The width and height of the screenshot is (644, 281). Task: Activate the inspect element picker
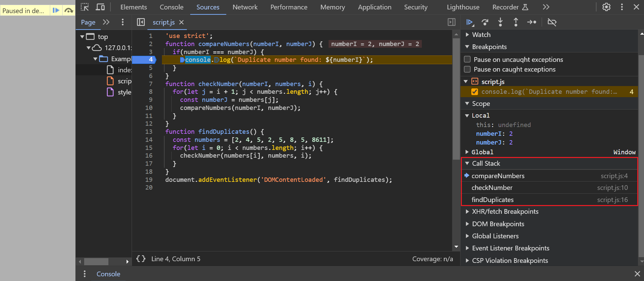click(85, 7)
